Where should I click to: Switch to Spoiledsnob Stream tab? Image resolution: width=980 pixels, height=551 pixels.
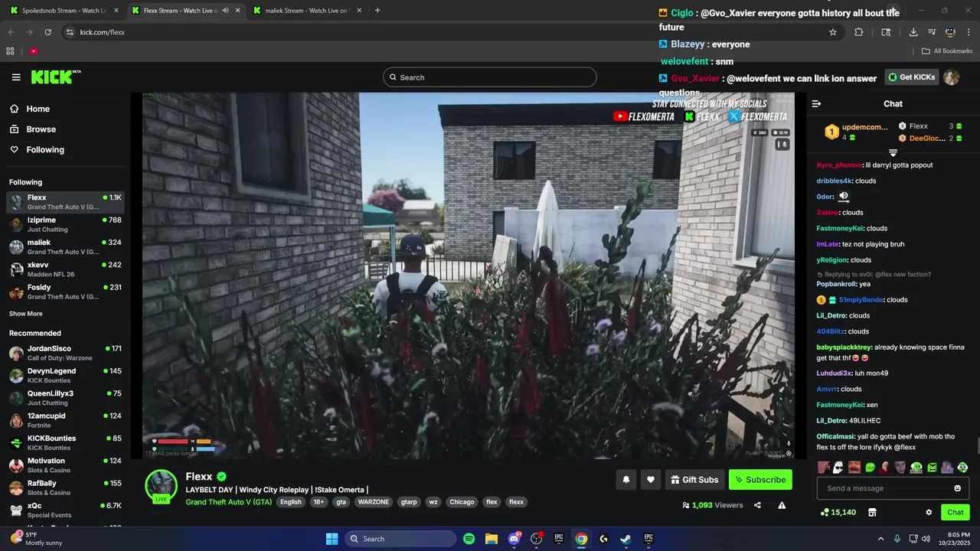point(65,11)
